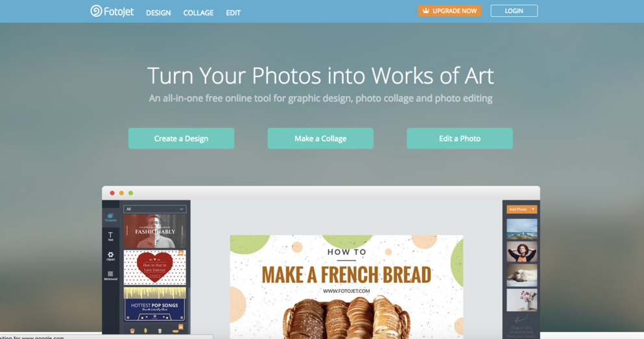Select the cat photo thumbnail
Viewport: 644px width, 339px height.
(521, 275)
